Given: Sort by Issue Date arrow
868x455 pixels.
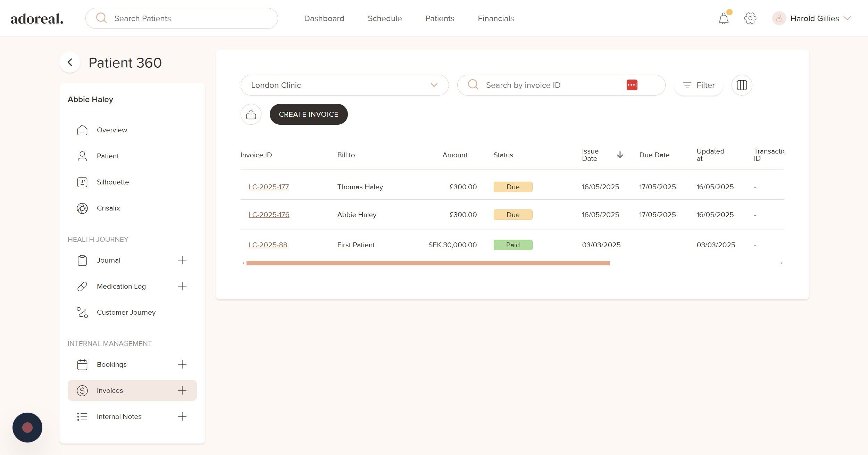Looking at the screenshot, I should click(x=620, y=155).
